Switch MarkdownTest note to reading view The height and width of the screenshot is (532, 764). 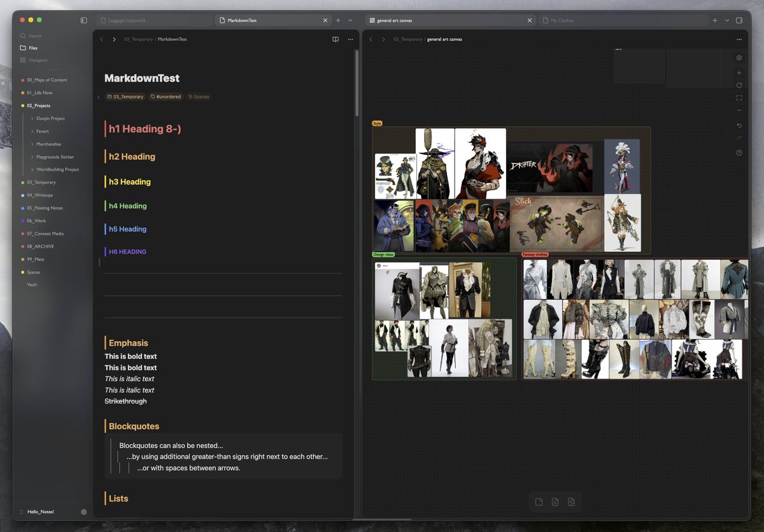[x=336, y=39]
